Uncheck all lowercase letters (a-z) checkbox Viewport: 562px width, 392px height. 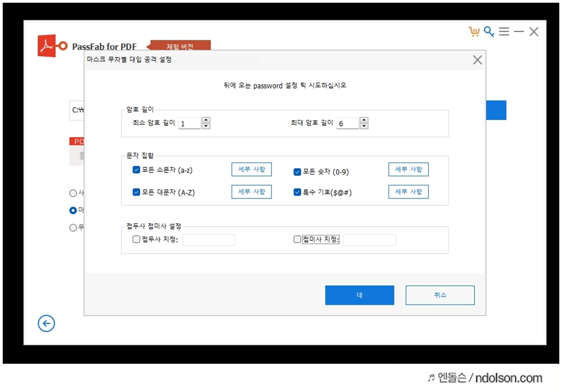click(136, 170)
